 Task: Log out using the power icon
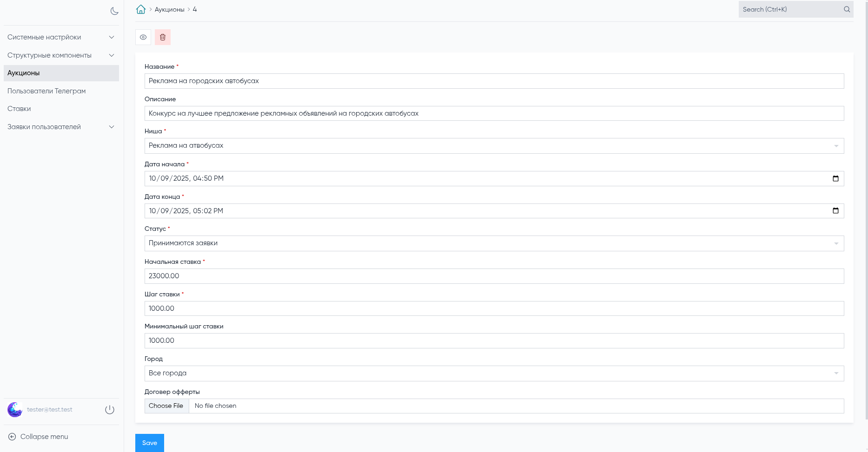(110, 410)
